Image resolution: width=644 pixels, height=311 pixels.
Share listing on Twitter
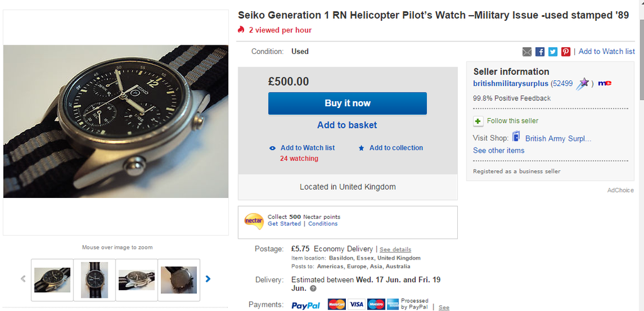[553, 52]
